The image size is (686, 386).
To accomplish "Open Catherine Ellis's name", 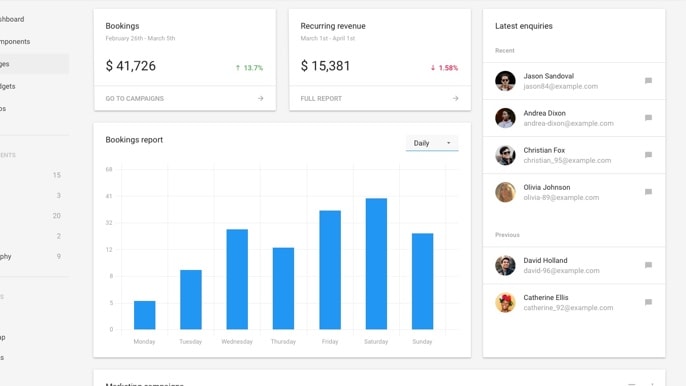I will (x=546, y=298).
